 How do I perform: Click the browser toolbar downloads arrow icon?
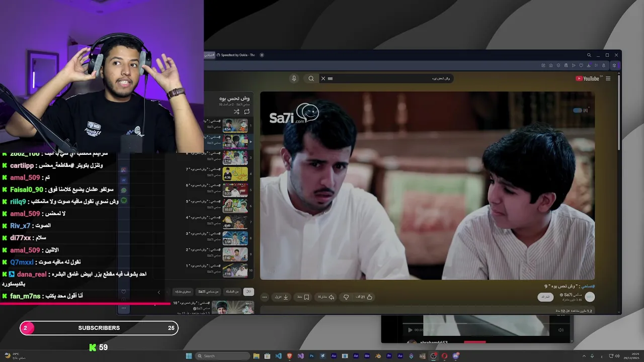[589, 65]
